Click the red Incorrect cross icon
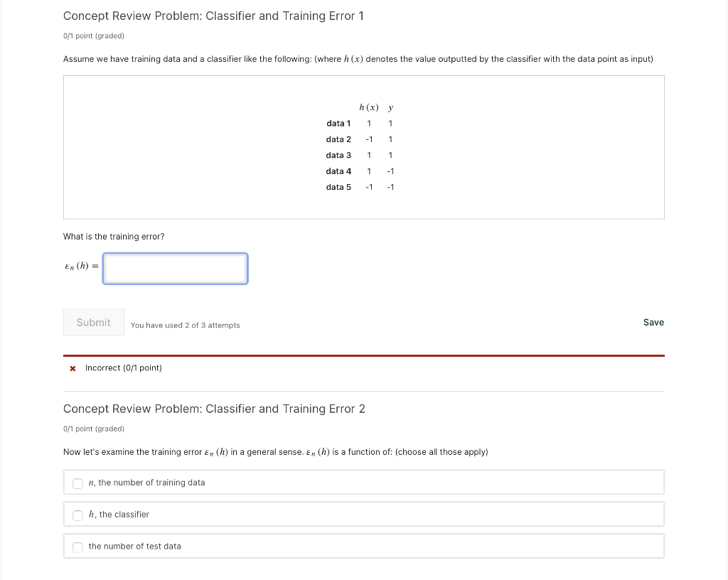 pyautogui.click(x=72, y=368)
